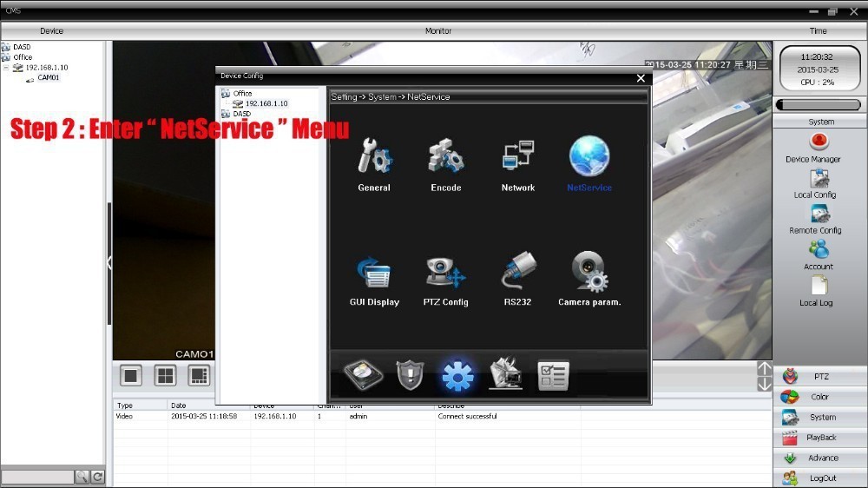Open RS232 serial port settings
This screenshot has width=868, height=488.
518,272
